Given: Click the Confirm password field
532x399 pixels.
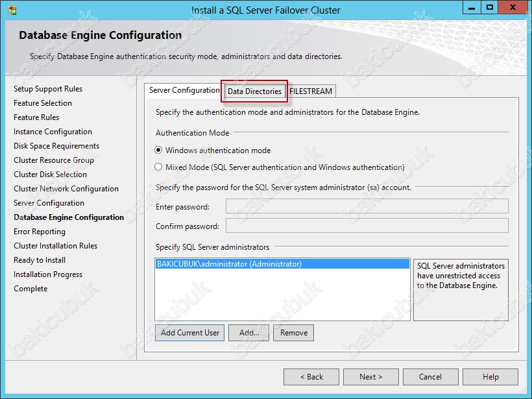Looking at the screenshot, I should [367, 226].
